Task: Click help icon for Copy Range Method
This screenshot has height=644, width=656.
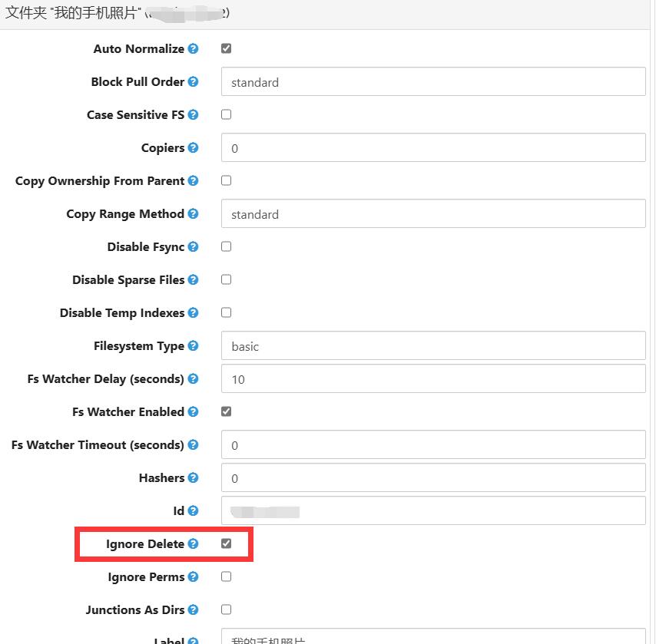Action: [x=193, y=213]
